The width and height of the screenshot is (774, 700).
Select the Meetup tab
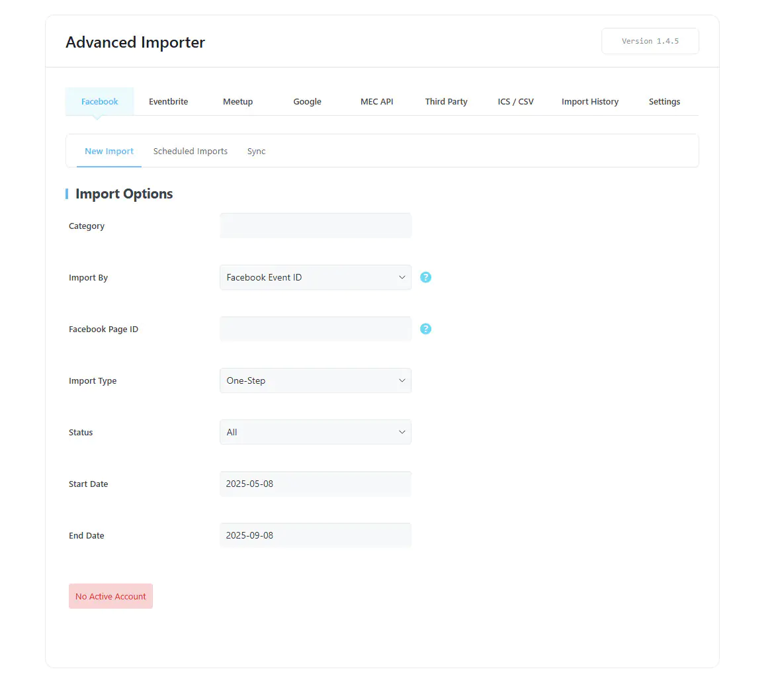pos(238,102)
